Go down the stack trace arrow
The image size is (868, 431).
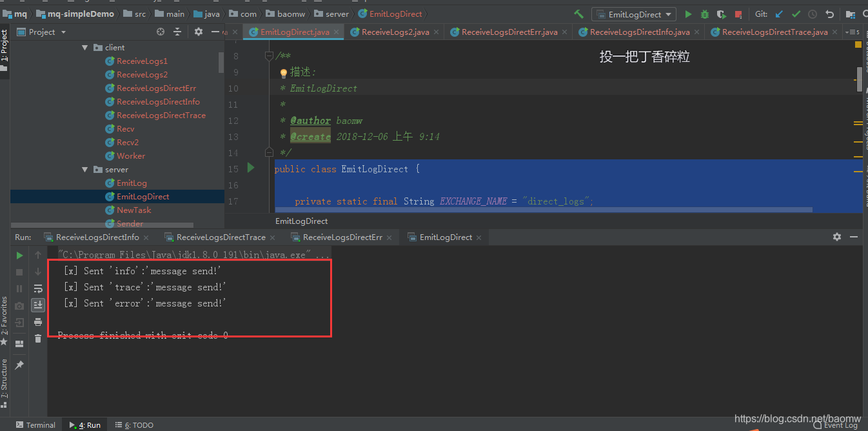tap(38, 272)
